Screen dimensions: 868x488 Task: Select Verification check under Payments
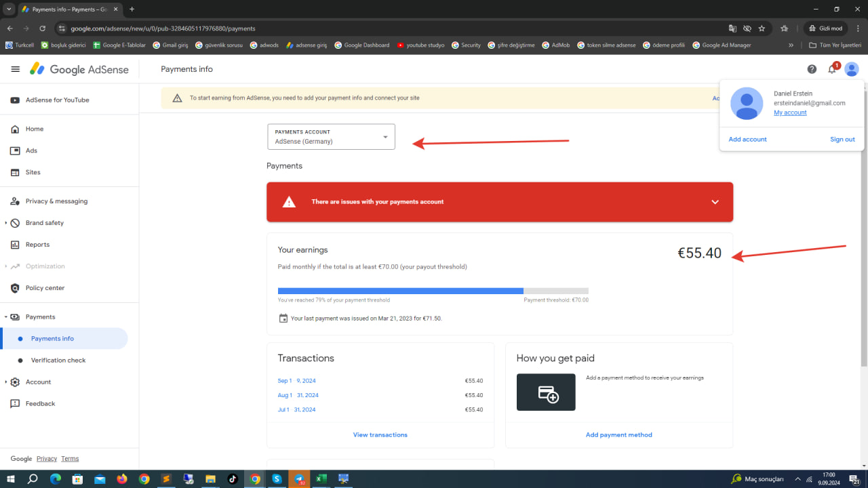pos(58,361)
